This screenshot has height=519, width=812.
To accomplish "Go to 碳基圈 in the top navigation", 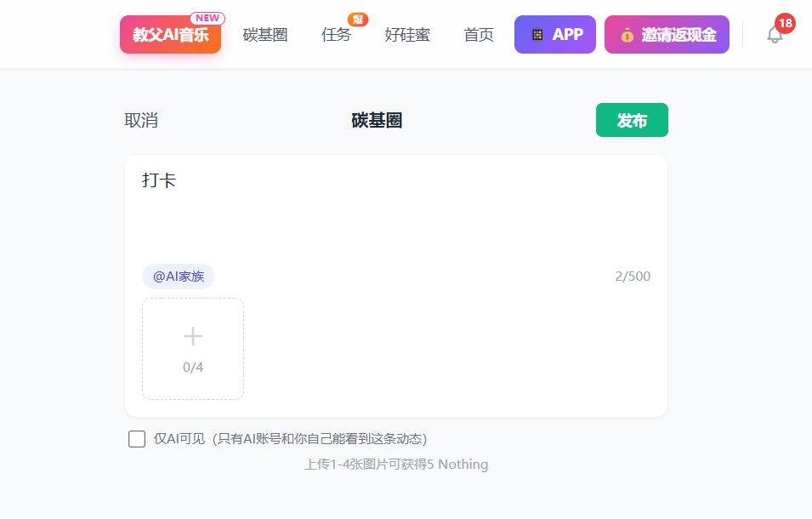I will [264, 35].
